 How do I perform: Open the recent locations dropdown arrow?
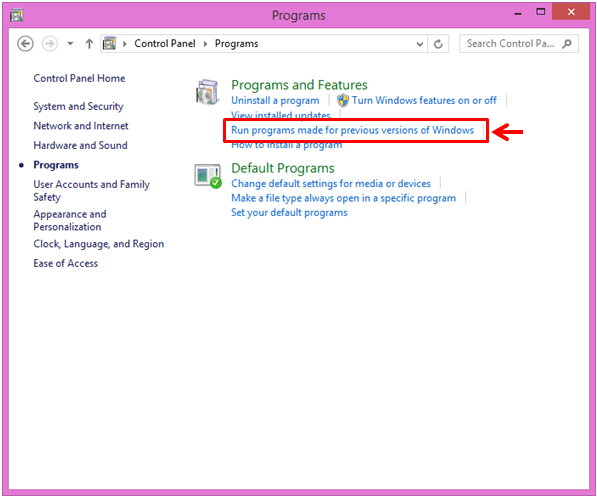(x=70, y=44)
